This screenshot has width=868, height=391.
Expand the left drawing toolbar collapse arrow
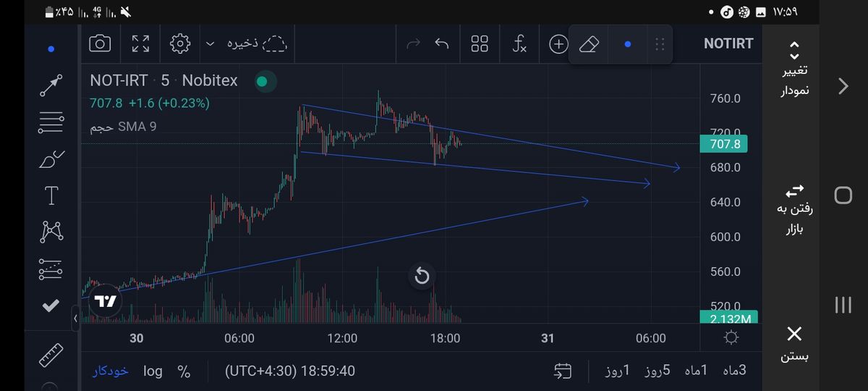tap(75, 318)
